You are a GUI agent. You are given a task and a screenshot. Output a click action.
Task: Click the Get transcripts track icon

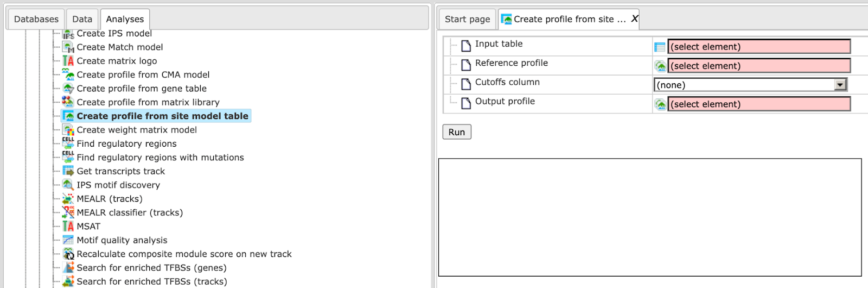pos(68,171)
